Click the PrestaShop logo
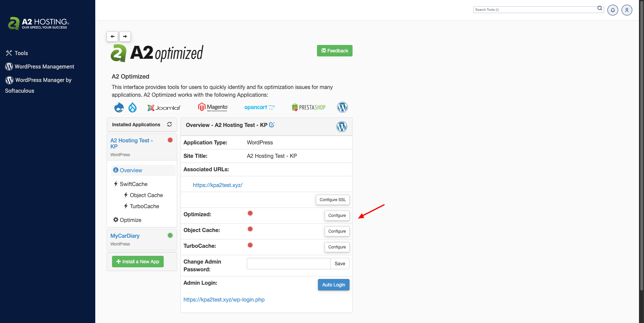The image size is (644, 323). point(309,107)
